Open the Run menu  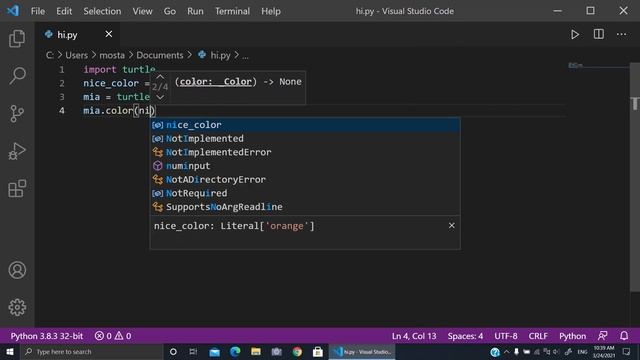[195, 11]
